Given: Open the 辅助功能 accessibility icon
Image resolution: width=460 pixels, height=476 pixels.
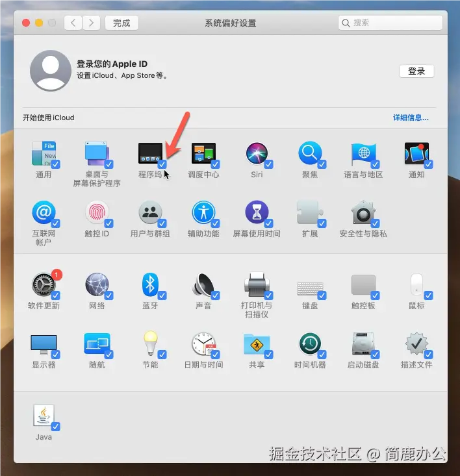Looking at the screenshot, I should pos(203,212).
